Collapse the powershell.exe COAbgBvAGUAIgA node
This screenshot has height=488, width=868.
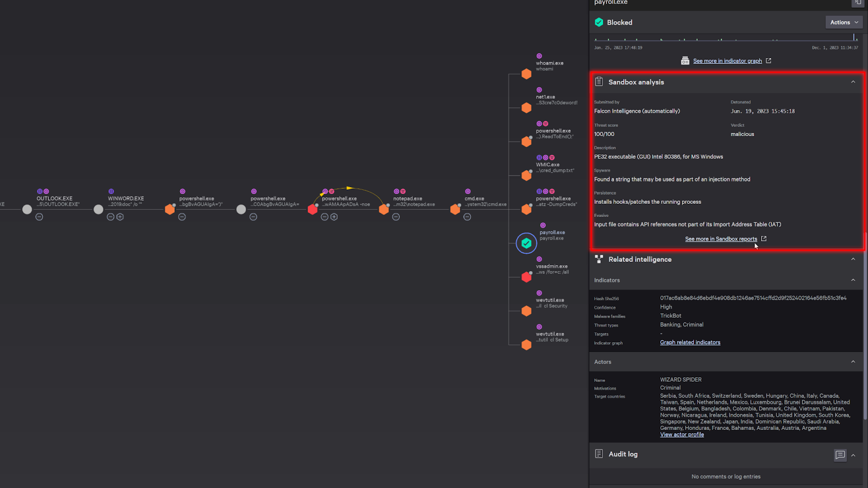click(253, 217)
